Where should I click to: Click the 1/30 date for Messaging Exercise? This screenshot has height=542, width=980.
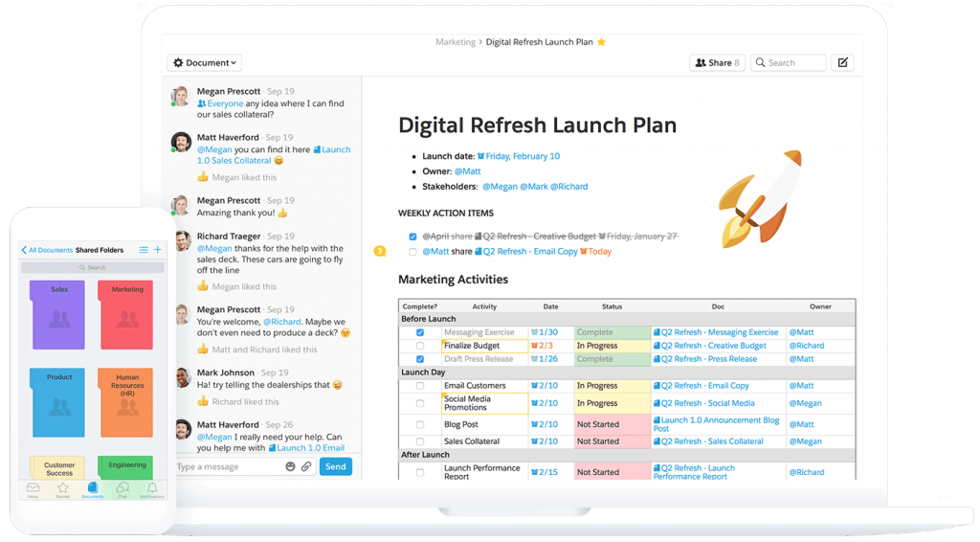coord(544,332)
